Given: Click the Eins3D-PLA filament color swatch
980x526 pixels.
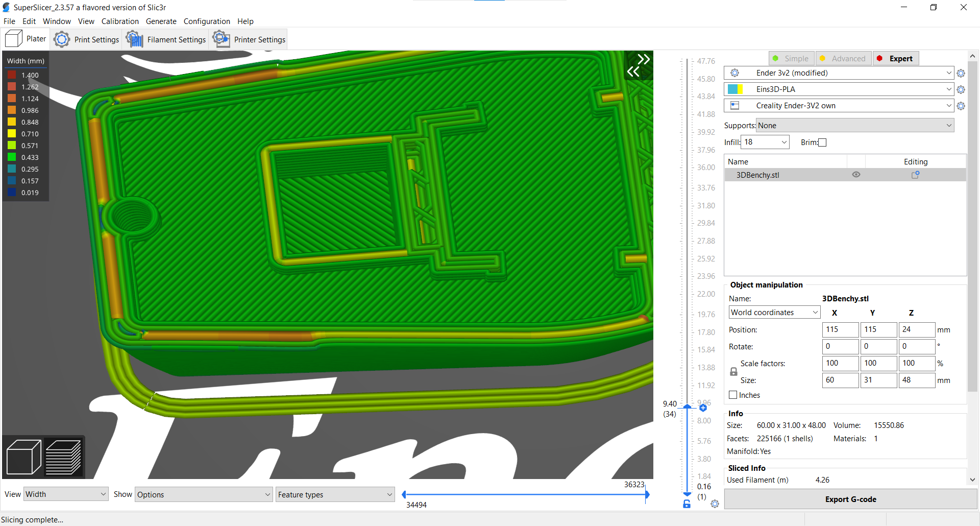Looking at the screenshot, I should [736, 89].
